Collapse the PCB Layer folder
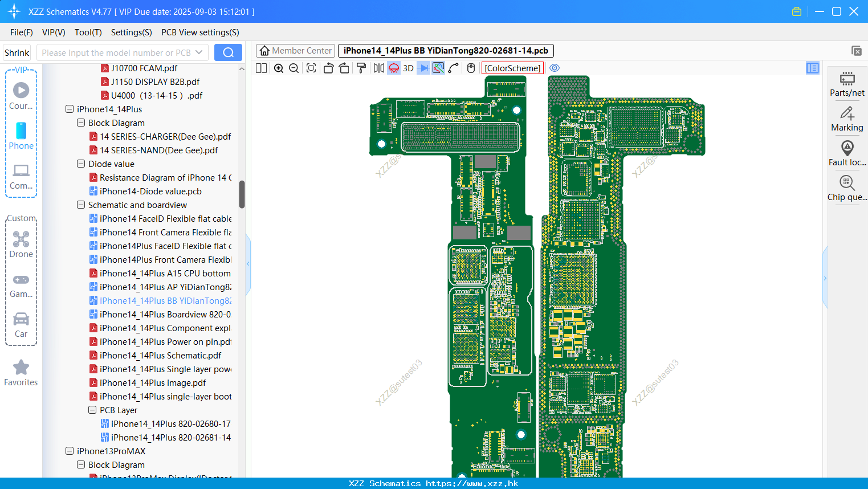The width and height of the screenshot is (868, 489). tap(92, 410)
